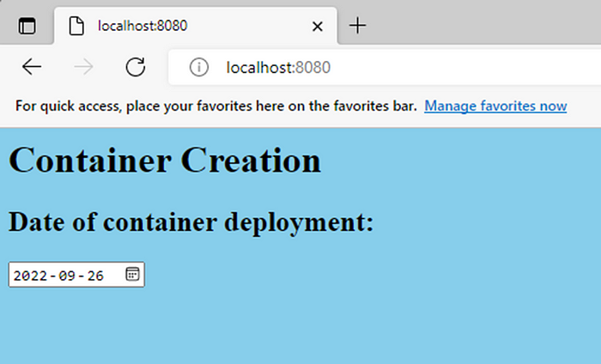The width and height of the screenshot is (601, 364).
Task: Open the Manage favorites now link
Action: click(495, 106)
